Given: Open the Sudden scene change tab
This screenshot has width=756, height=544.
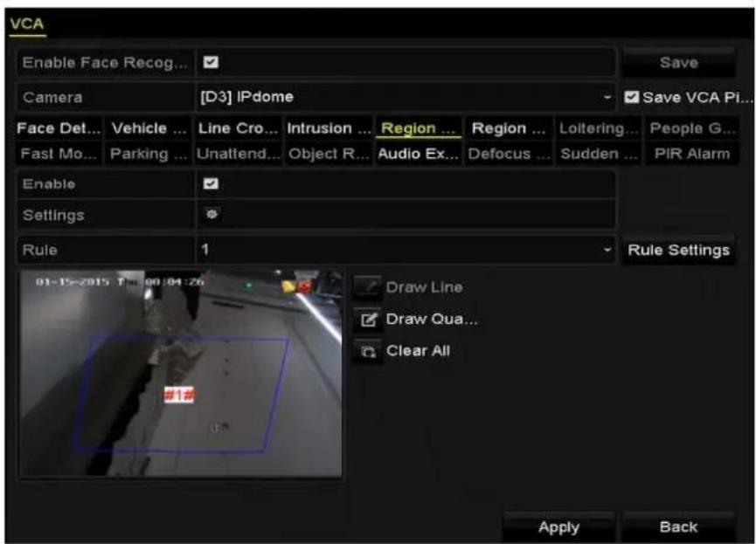Looking at the screenshot, I should (x=599, y=154).
